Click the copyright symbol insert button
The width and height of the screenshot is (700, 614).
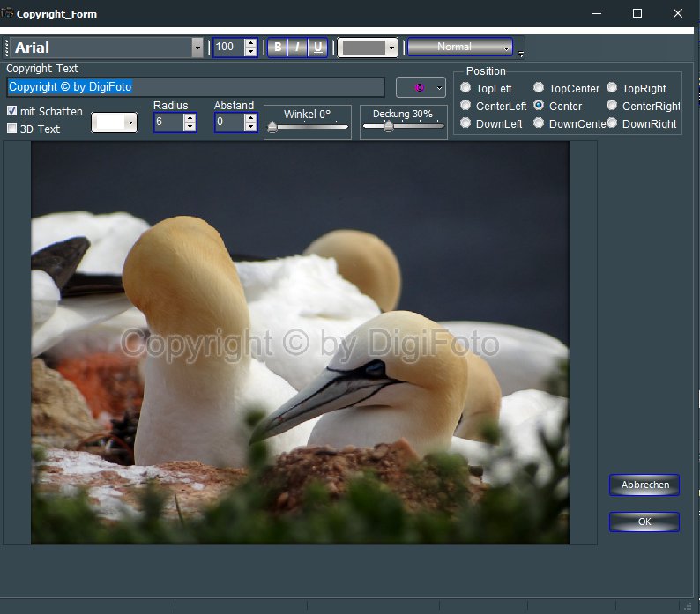421,87
